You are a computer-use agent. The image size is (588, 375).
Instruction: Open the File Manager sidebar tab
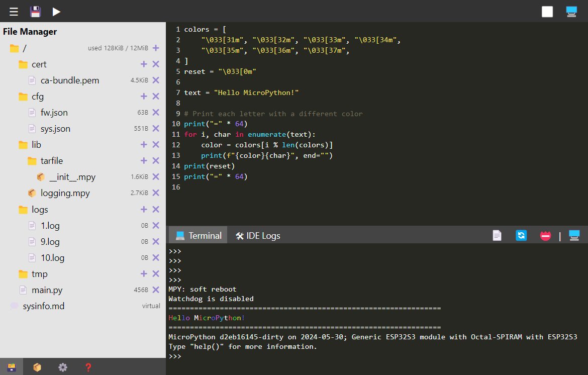point(12,367)
